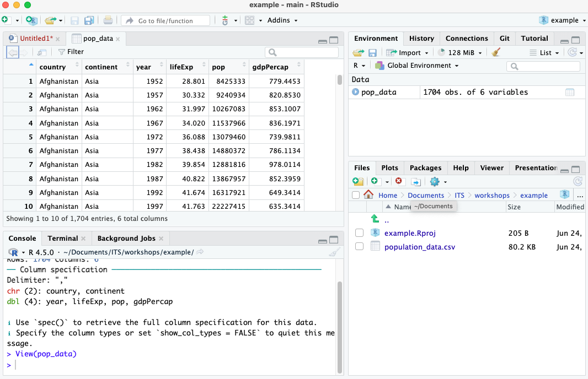Click the print icon in main toolbar
This screenshot has width=588, height=379.
coord(108,20)
